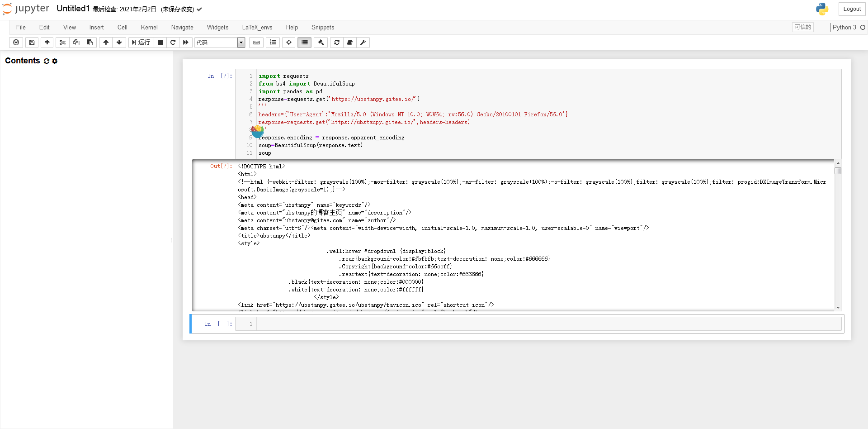Click the sidebar resize handle
The image size is (868, 429).
click(171, 240)
